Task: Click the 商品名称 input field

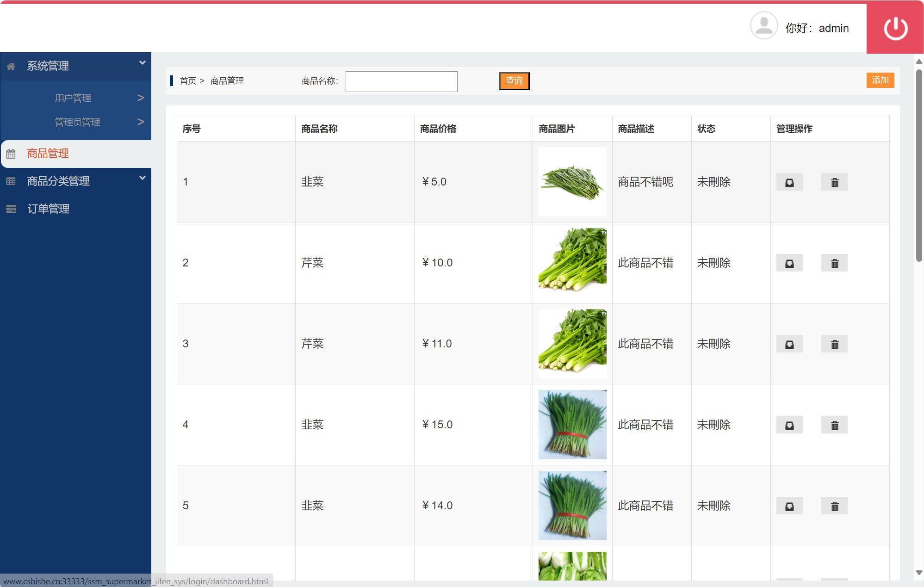Action: (401, 81)
